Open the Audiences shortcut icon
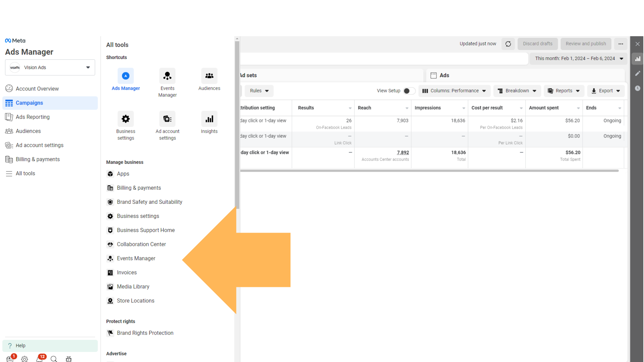644x362 pixels. tap(209, 76)
